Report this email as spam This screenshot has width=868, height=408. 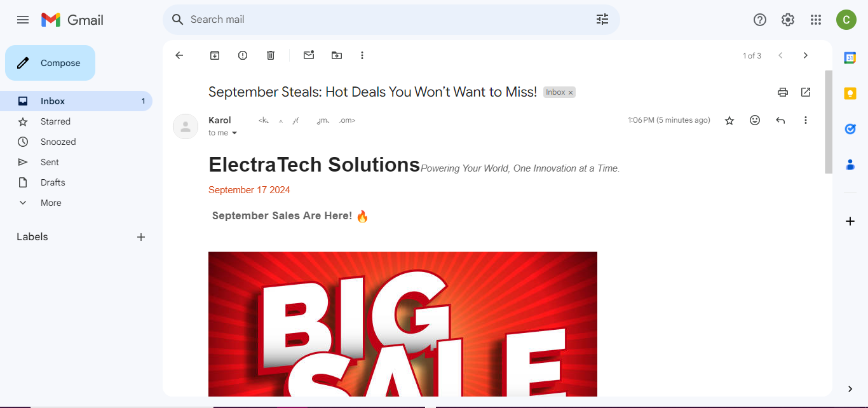(x=242, y=55)
